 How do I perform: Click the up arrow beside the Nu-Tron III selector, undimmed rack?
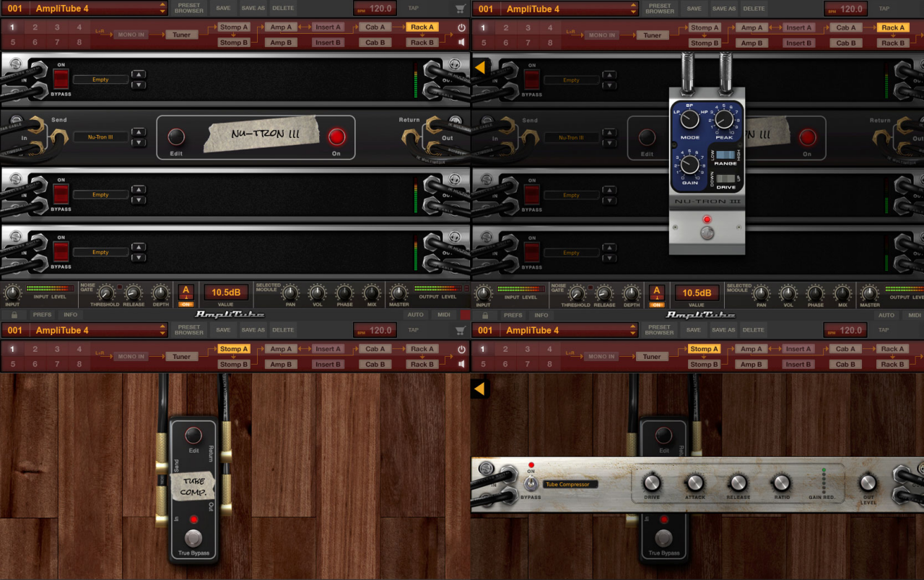[139, 132]
